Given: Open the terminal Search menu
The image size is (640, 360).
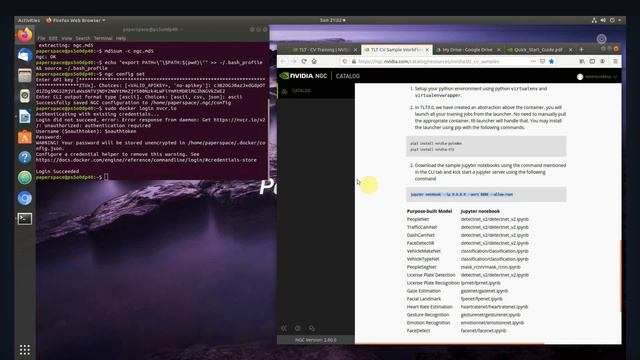Looking at the screenshot, I should click(x=83, y=38).
